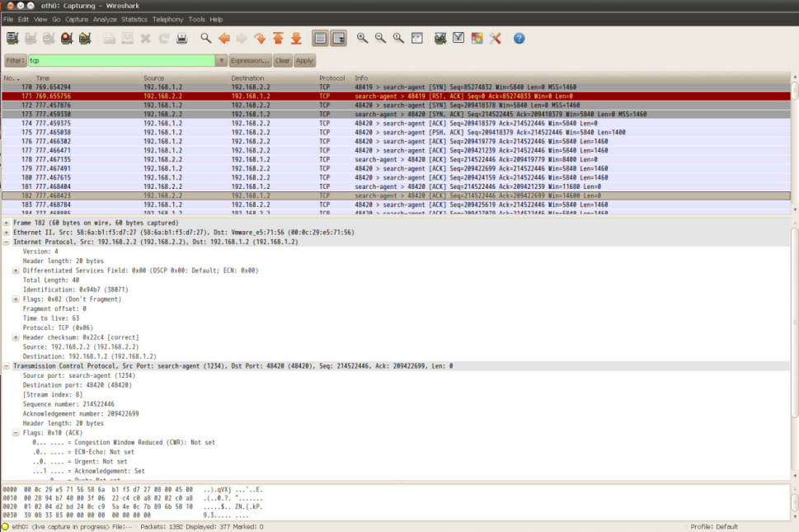Collapse the Internet Protocol section
799x532 pixels.
pos(7,242)
